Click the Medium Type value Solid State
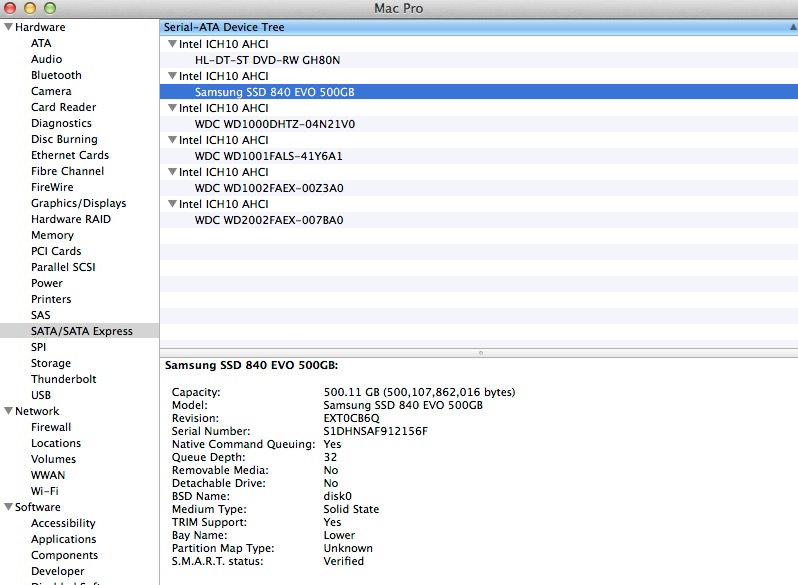 (351, 509)
